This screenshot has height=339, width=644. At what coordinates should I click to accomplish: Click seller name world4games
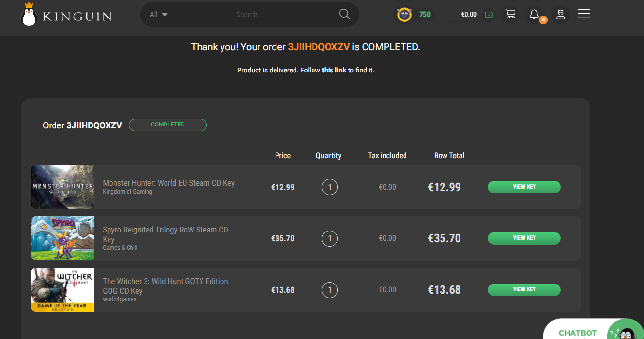tap(120, 299)
